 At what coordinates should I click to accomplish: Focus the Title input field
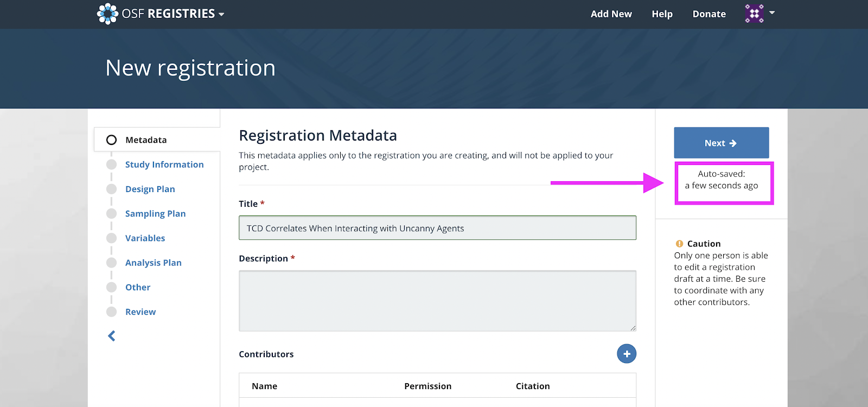[x=437, y=228]
